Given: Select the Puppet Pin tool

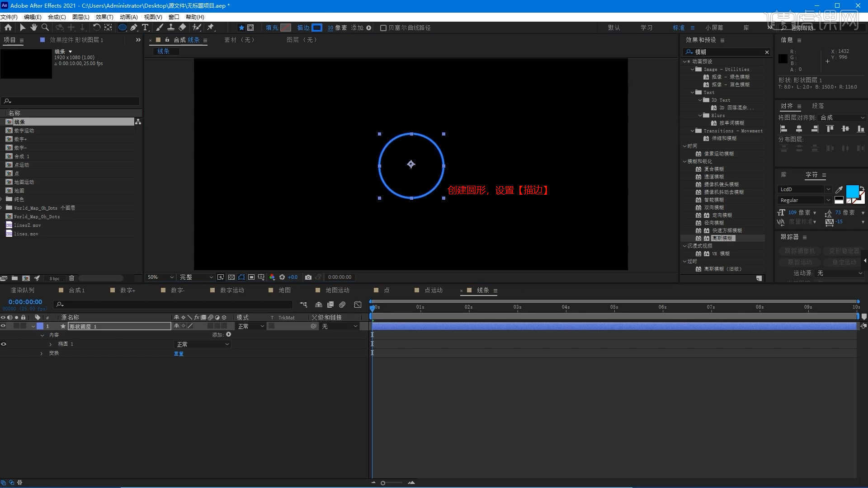Looking at the screenshot, I should click(211, 28).
